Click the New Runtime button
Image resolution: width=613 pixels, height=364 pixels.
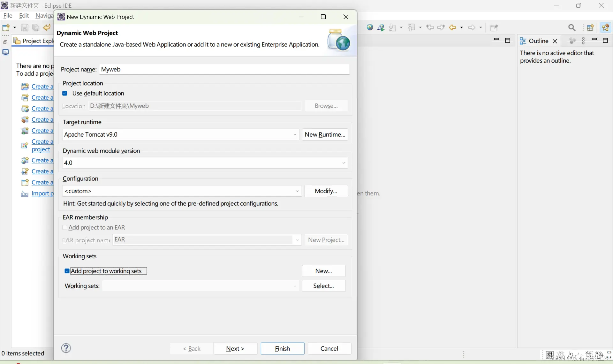tap(325, 134)
